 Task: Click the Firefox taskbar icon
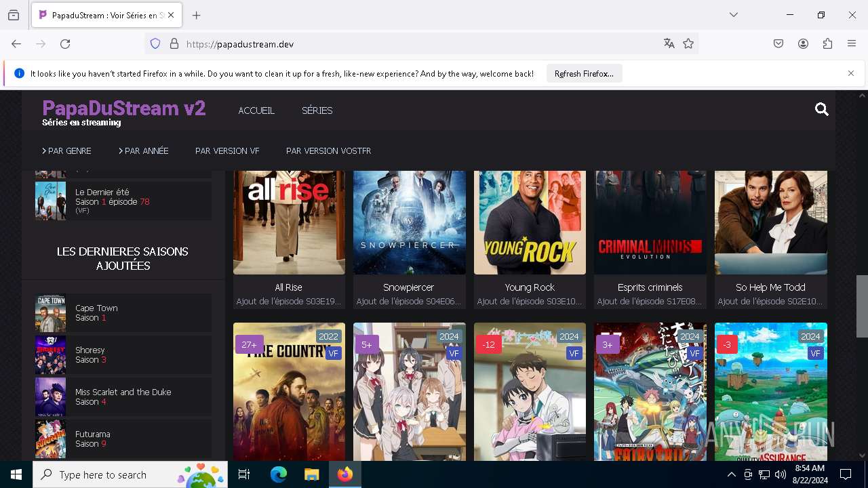point(344,474)
